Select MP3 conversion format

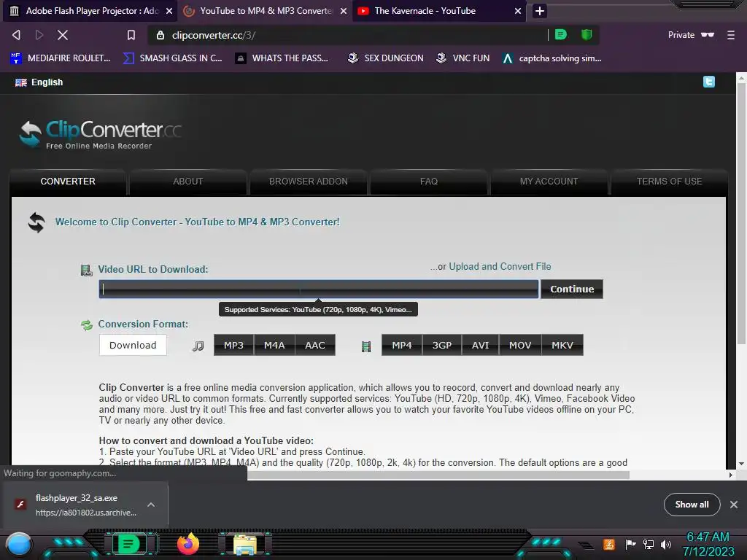click(x=233, y=345)
